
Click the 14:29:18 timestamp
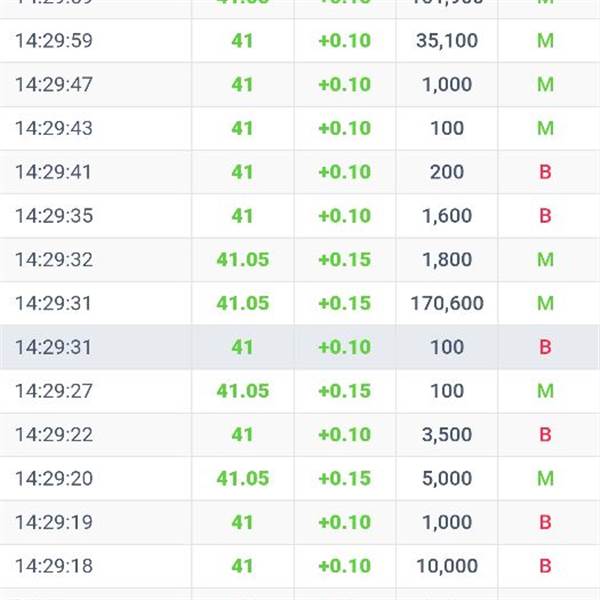click(x=54, y=566)
